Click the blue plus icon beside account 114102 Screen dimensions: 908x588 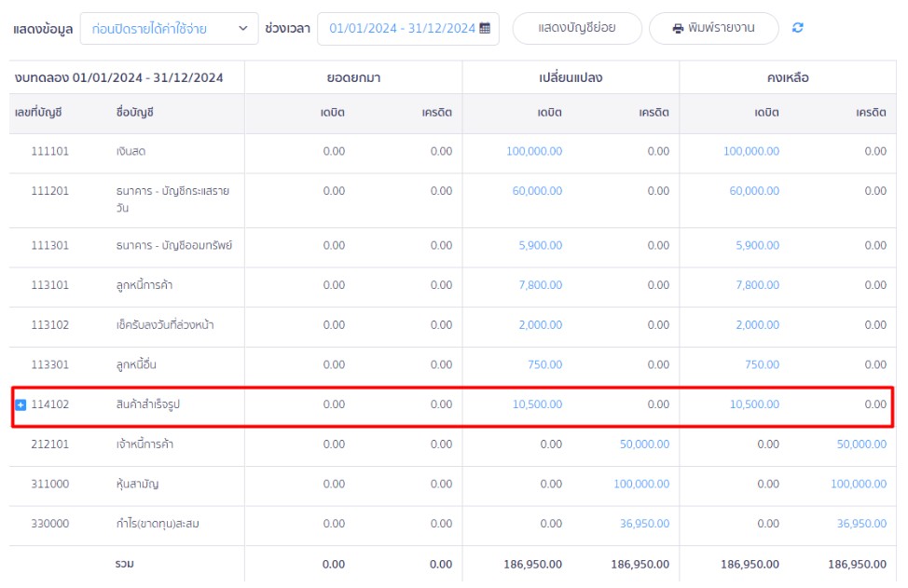pos(22,404)
